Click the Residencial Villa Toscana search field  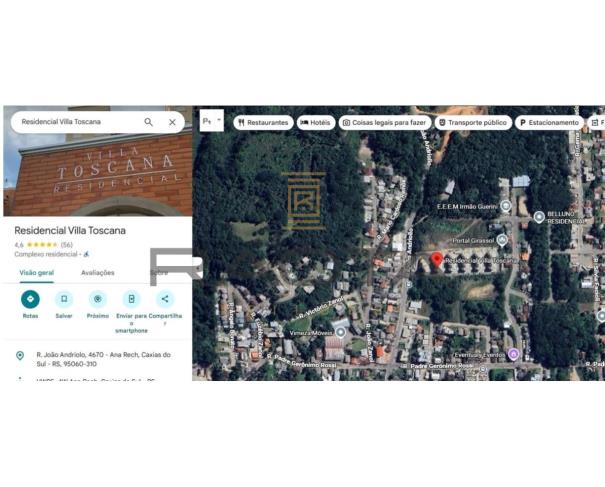click(x=98, y=122)
